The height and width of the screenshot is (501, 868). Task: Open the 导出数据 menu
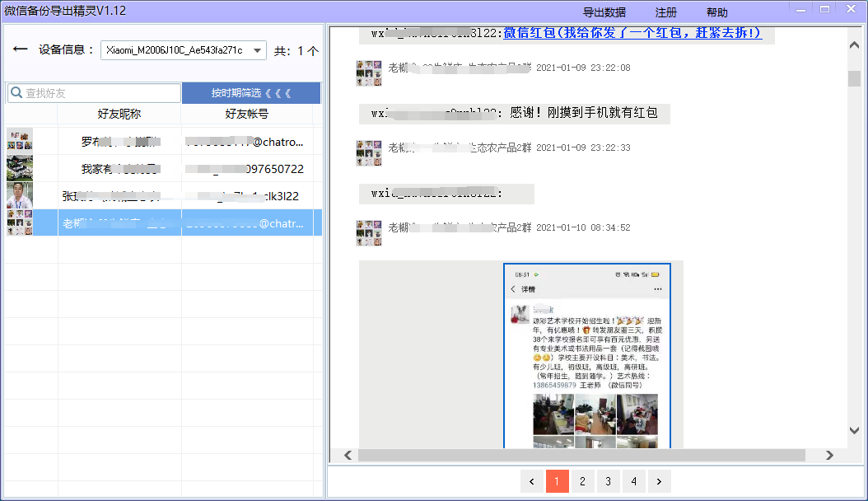604,12
